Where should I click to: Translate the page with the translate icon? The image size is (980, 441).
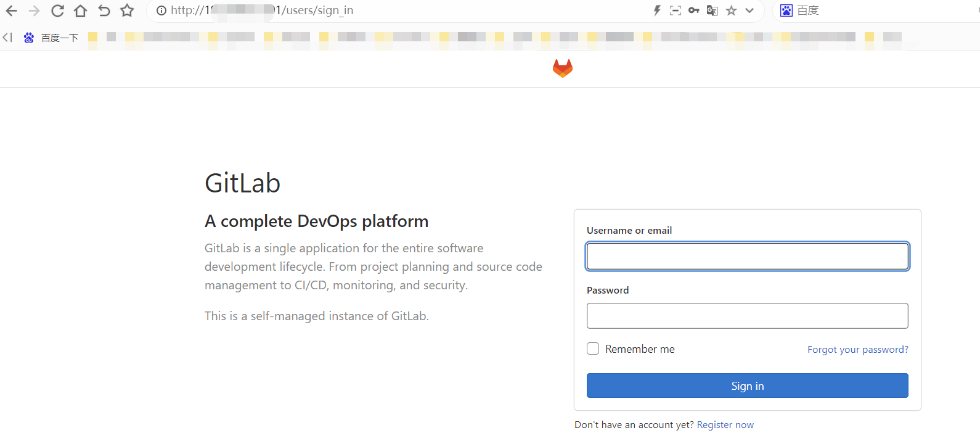click(x=713, y=10)
